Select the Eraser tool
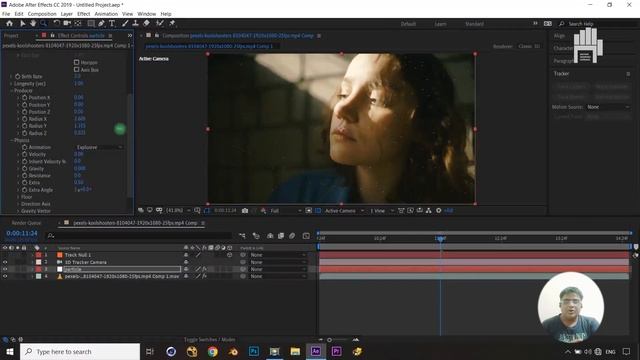Screen dimensions: 640x360 click(x=147, y=24)
